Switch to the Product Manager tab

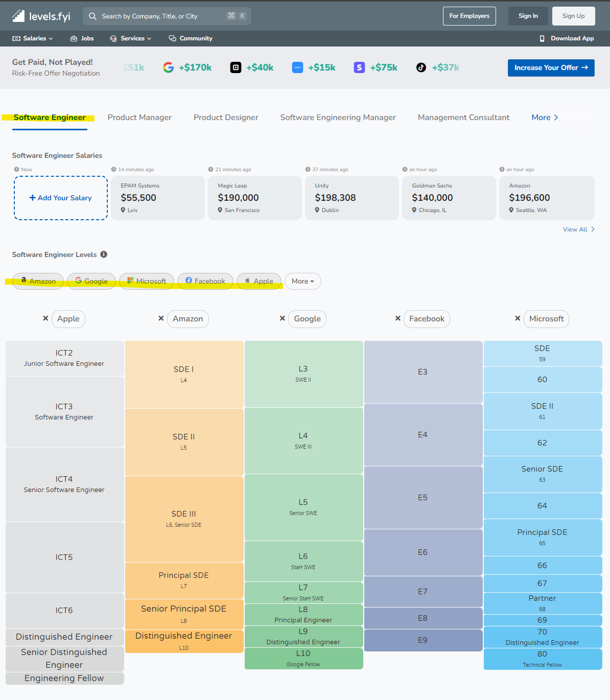click(139, 118)
